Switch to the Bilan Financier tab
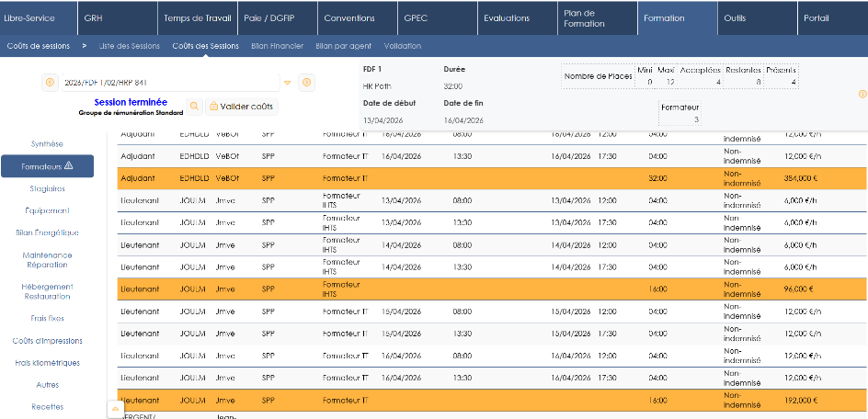 tap(278, 46)
